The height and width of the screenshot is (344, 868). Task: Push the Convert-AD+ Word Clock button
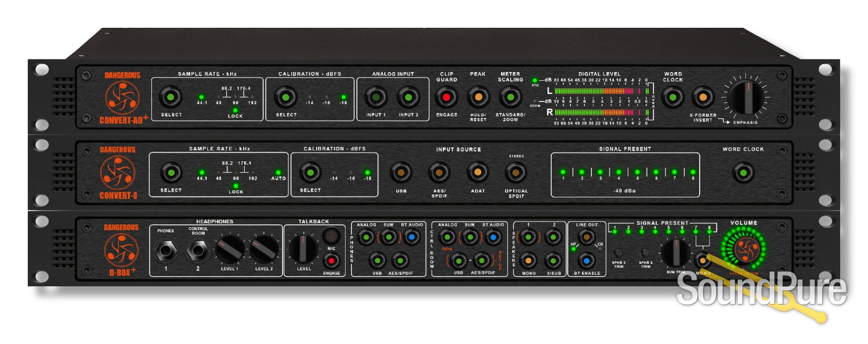coord(672,97)
